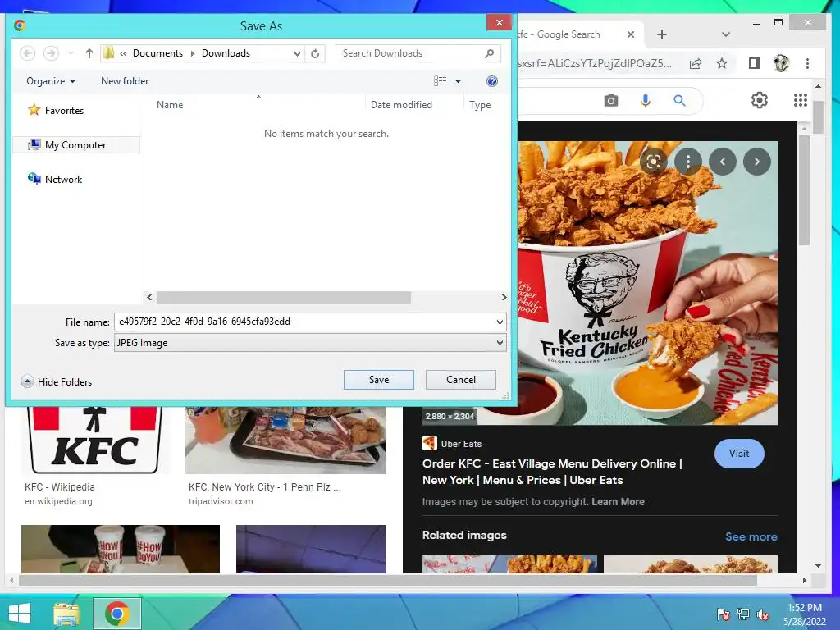Save the JPEG image
Screen dimensions: 840x630
pos(379,379)
